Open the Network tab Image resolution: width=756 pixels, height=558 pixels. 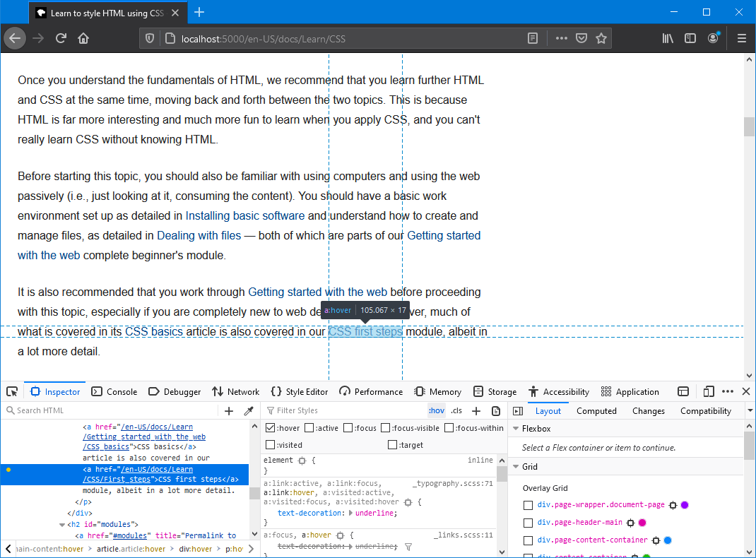coord(236,392)
